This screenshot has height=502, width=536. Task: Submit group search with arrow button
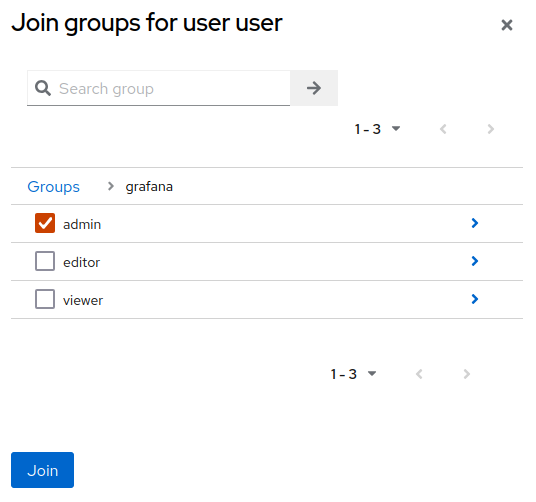click(314, 88)
